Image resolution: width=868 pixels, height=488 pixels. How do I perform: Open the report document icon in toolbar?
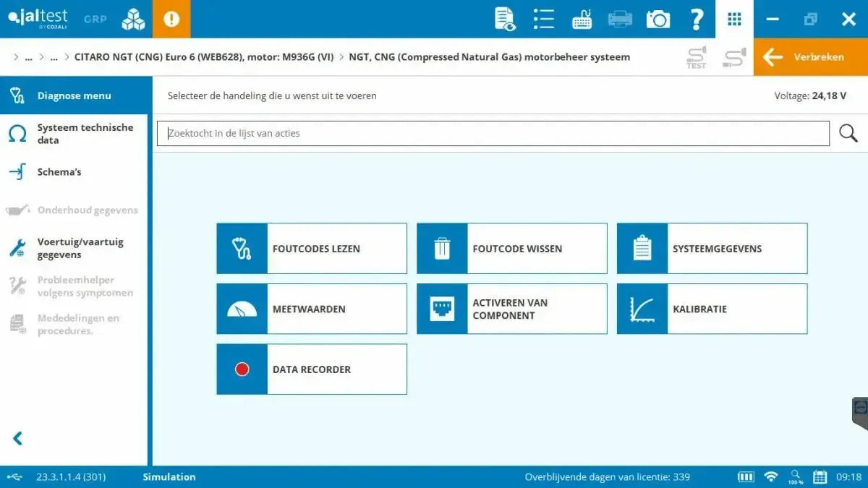pos(505,19)
